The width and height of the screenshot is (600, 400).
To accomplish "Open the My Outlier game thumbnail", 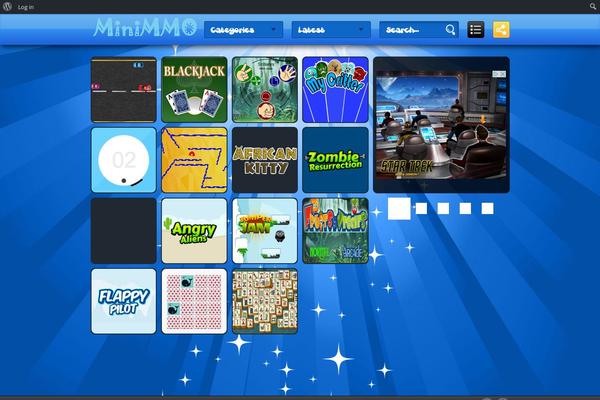I will 335,90.
